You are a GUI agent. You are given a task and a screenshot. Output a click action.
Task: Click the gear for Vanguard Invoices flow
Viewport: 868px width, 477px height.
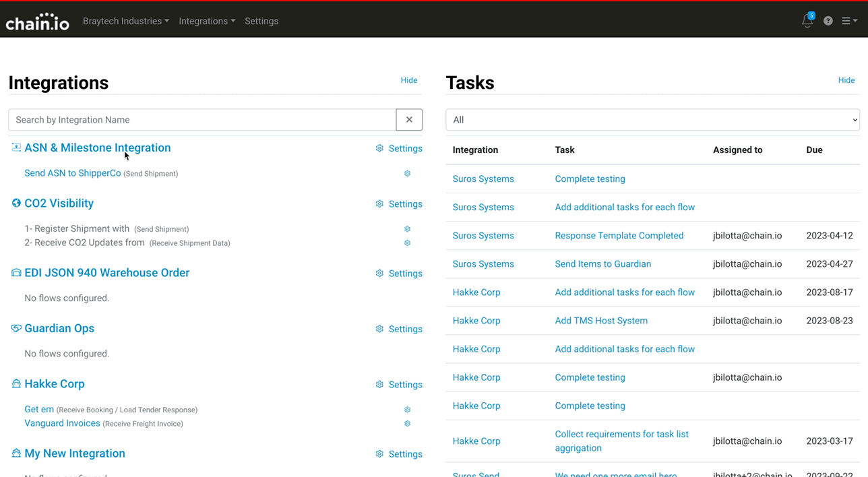click(407, 424)
